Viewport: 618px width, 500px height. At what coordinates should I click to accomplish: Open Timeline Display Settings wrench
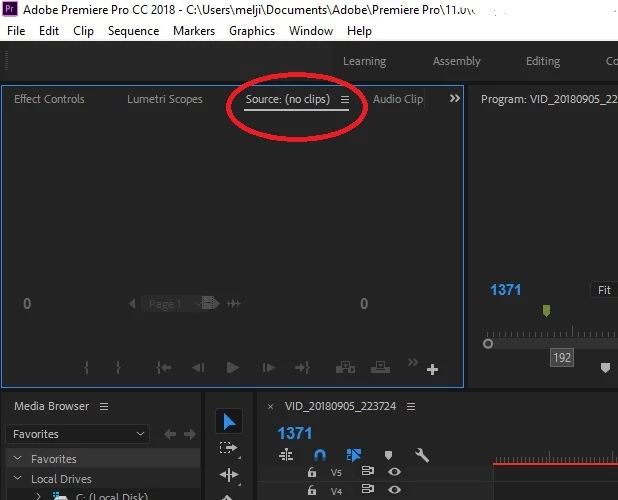tap(422, 455)
